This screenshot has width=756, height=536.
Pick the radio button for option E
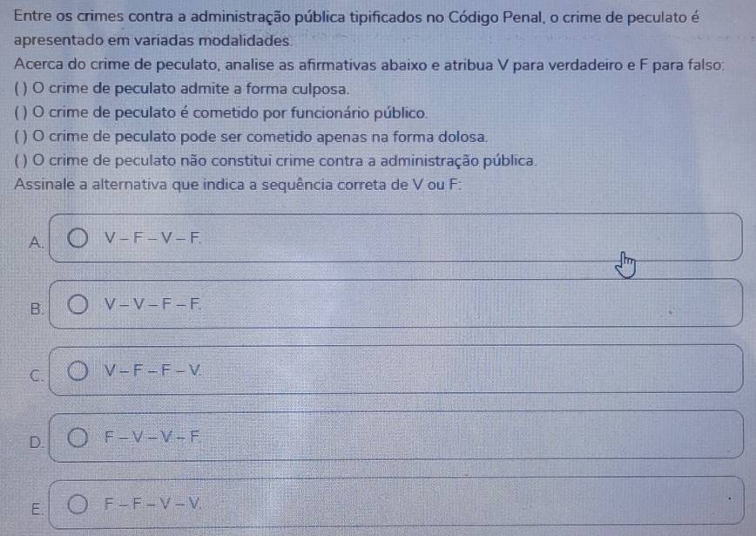click(x=78, y=504)
